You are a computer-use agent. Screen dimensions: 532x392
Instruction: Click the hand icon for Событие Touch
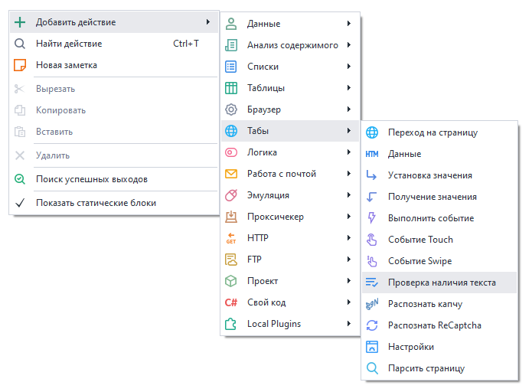tap(372, 240)
